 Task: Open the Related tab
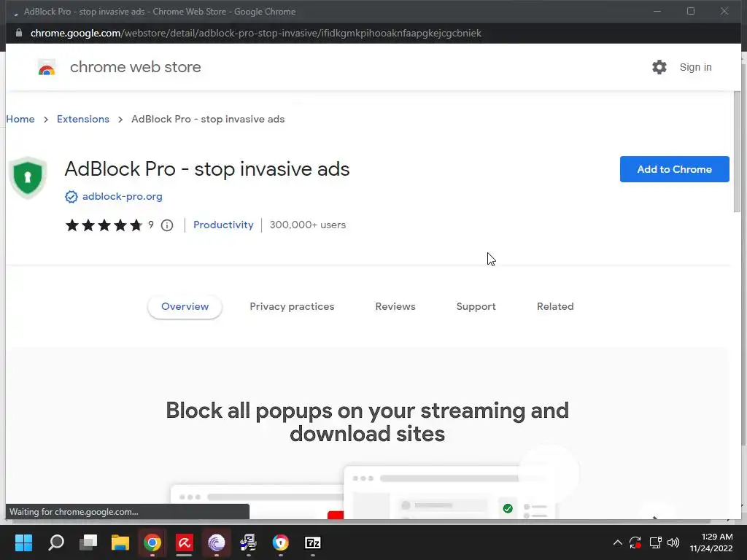click(555, 307)
